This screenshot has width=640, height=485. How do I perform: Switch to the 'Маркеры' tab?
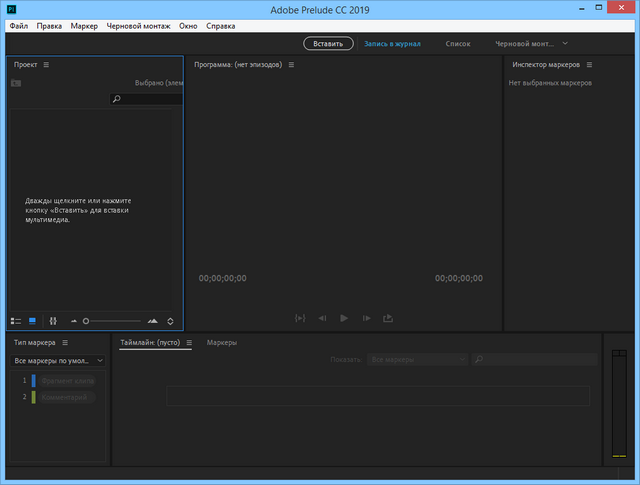(222, 343)
